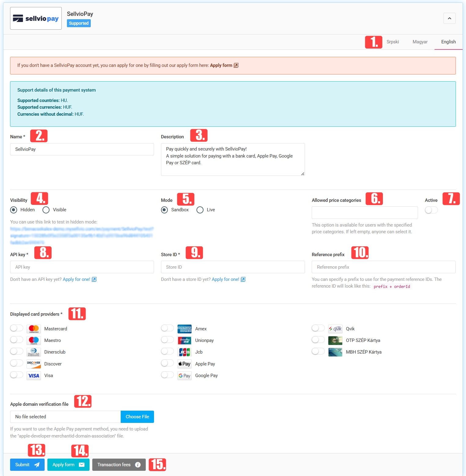Click the Choose File button

point(138,417)
